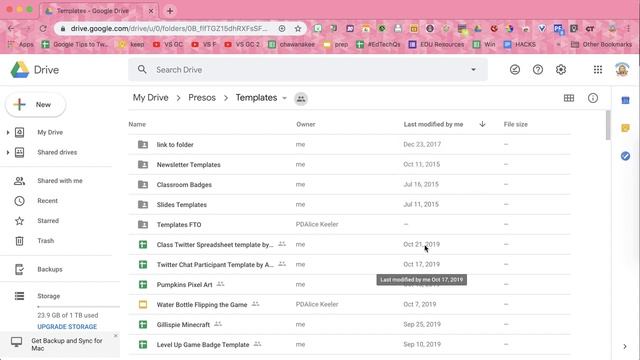Open the Starred view
Viewport: 640px width, 360px height.
pos(48,220)
